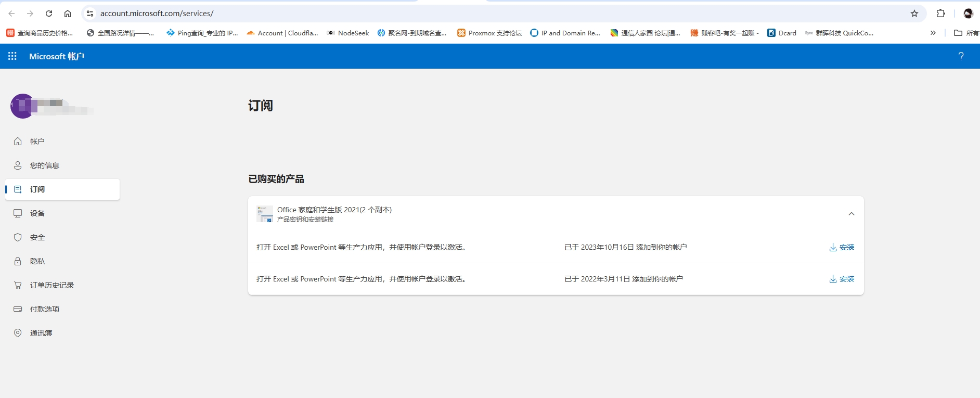Bookmark this page with the star icon
Screen dimensions: 980x398
click(x=914, y=14)
